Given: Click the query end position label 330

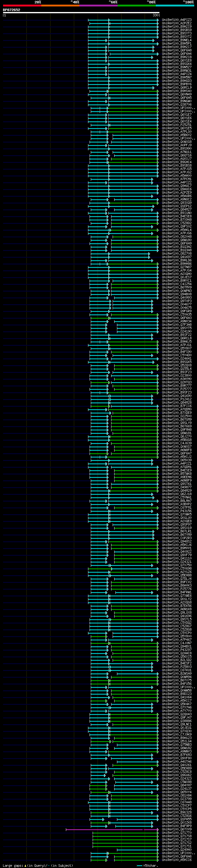Looking at the screenshot, I should (155, 15).
